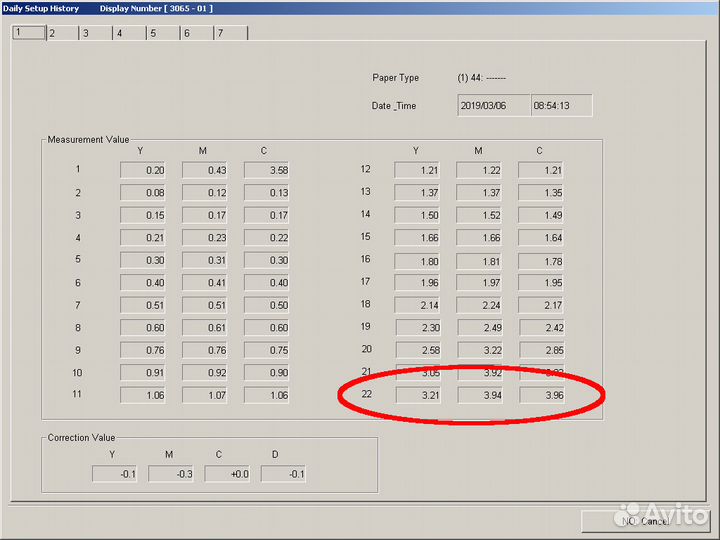
Task: Open tab 5
Action: (163, 33)
